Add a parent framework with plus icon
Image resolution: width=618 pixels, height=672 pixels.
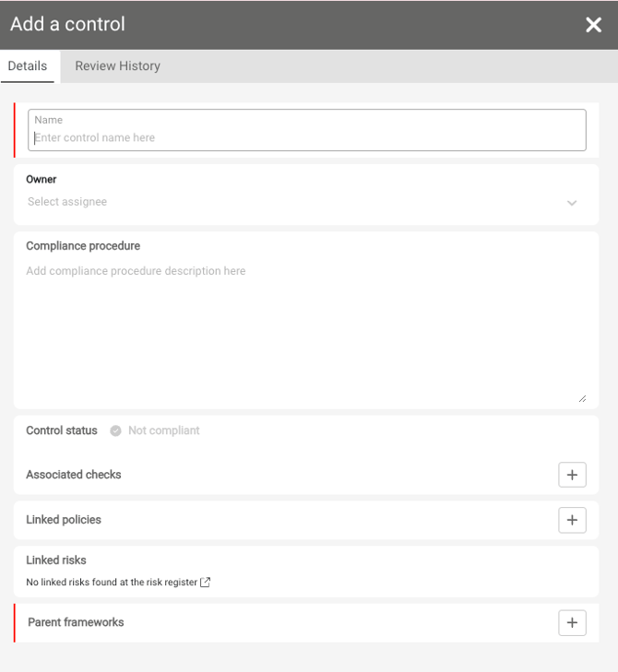tap(572, 622)
